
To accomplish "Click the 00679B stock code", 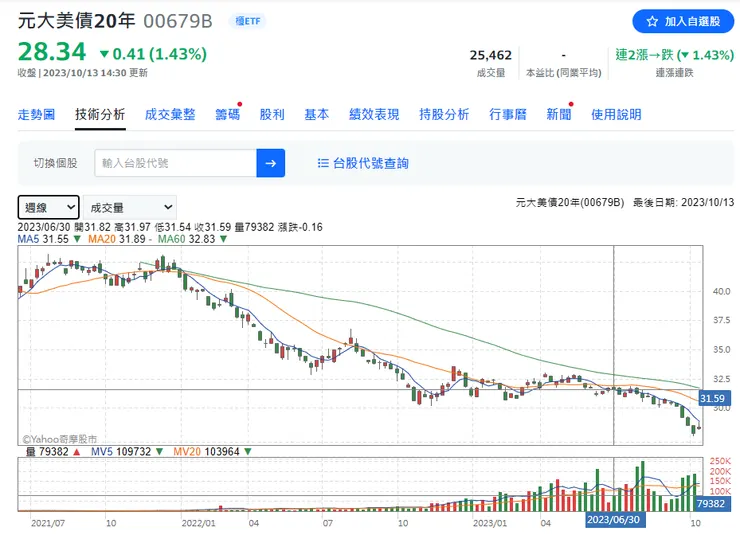I will pos(178,21).
